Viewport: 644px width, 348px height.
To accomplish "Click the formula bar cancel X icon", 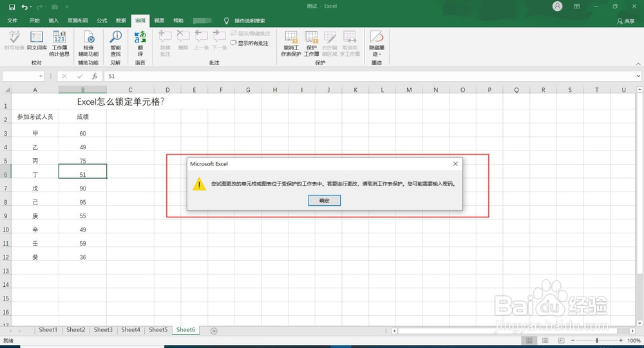I will (x=64, y=77).
